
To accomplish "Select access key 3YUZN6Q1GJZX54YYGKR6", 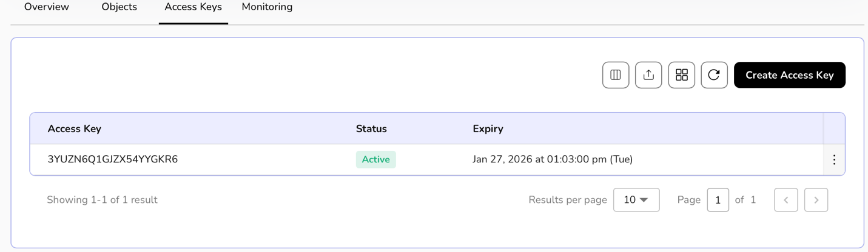I will click(113, 159).
